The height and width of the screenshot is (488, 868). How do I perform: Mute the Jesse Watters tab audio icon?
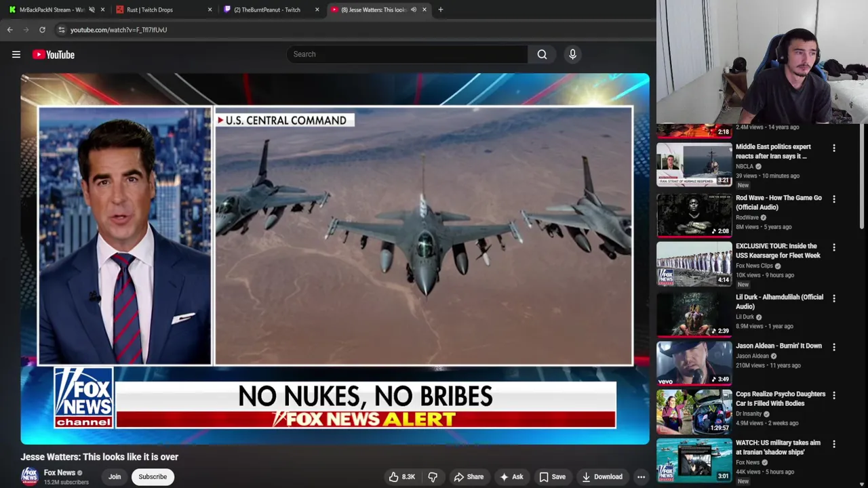(x=413, y=9)
